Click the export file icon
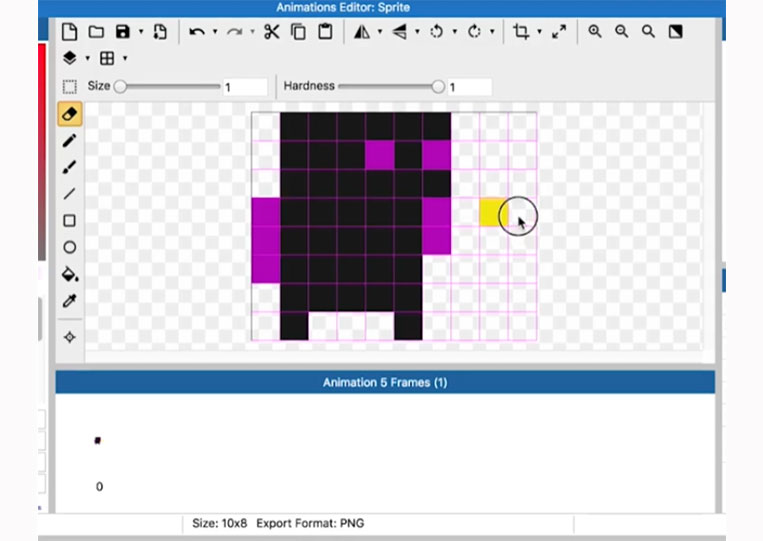Image resolution: width=763 pixels, height=541 pixels. [160, 32]
